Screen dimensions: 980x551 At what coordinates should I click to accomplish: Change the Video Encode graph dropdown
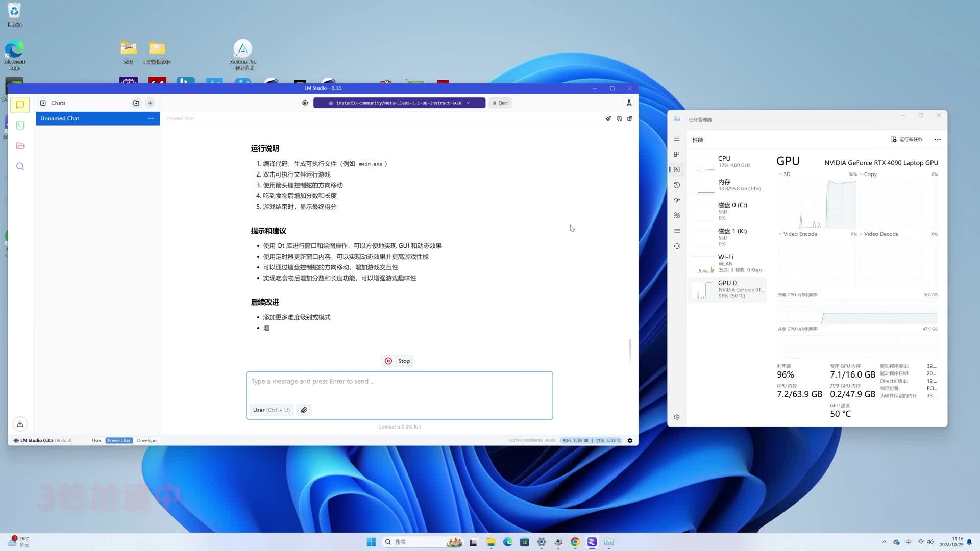(x=798, y=234)
